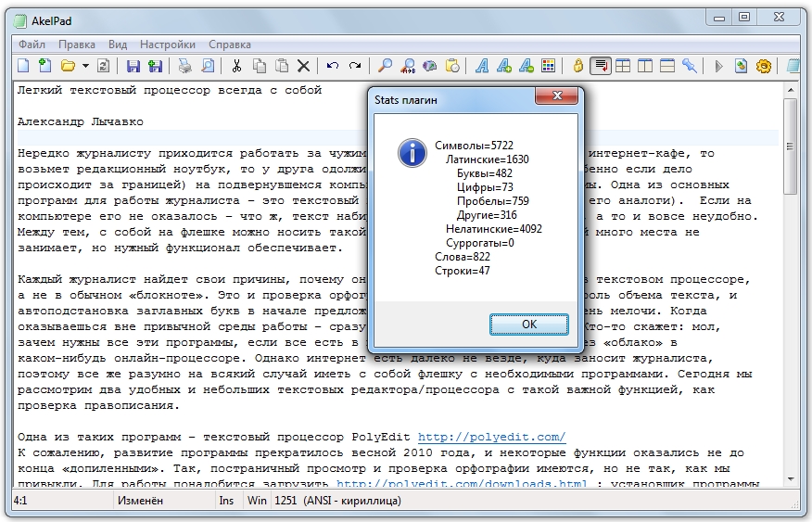The height and width of the screenshot is (522, 812).
Task: Click the Слова=822 line in the dialog
Action: click(x=462, y=257)
